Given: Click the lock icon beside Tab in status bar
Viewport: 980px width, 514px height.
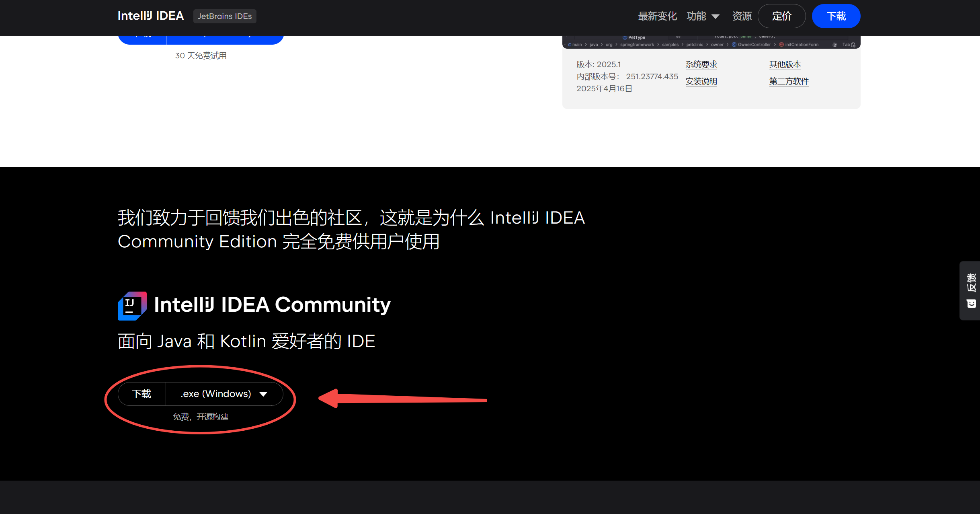Looking at the screenshot, I should coord(853,45).
